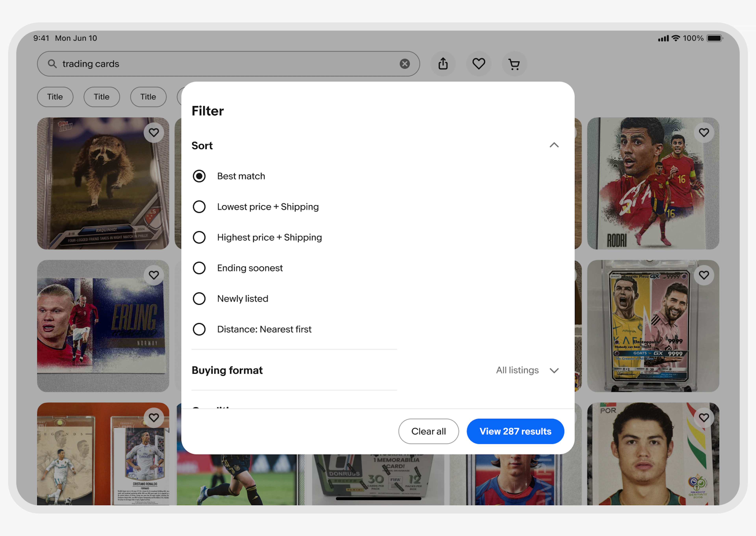Viewport: 756px width, 536px height.
Task: Open the raccoon Topps Now card thumbnail
Action: 103,184
